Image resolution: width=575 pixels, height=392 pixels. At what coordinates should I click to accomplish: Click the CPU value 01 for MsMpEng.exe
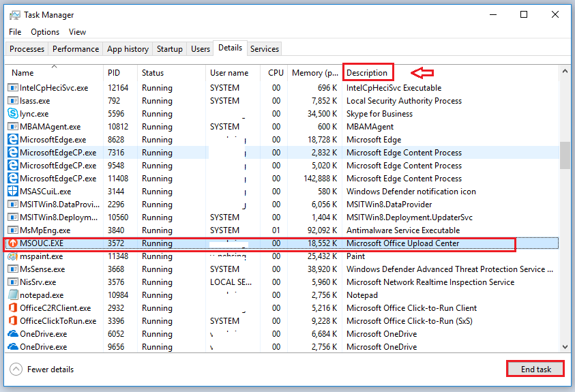[x=276, y=230]
